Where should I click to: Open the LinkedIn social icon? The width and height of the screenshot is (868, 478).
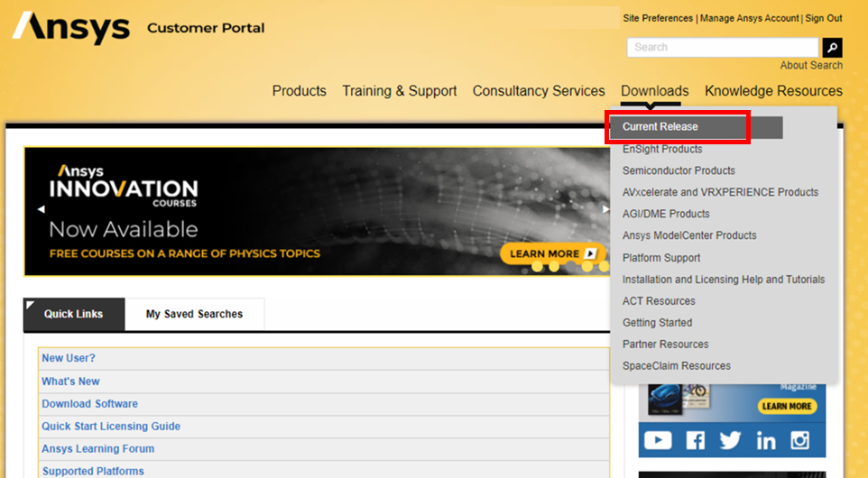(x=766, y=440)
